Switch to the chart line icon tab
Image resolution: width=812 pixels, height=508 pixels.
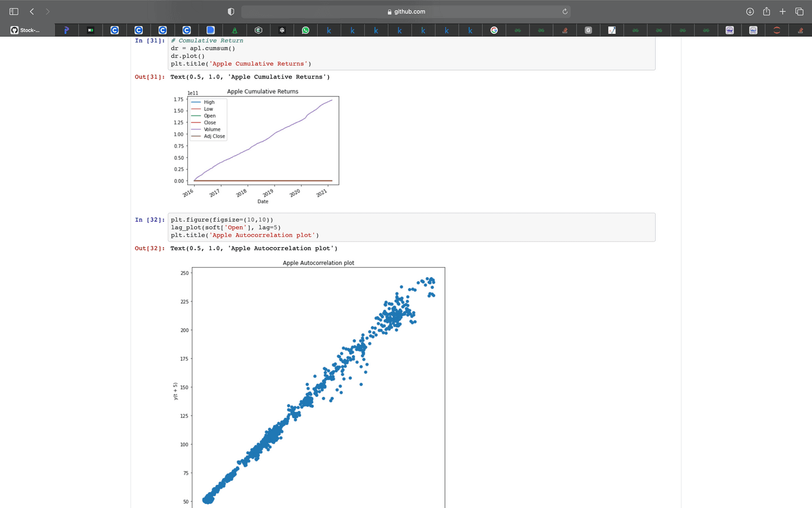tap(612, 30)
